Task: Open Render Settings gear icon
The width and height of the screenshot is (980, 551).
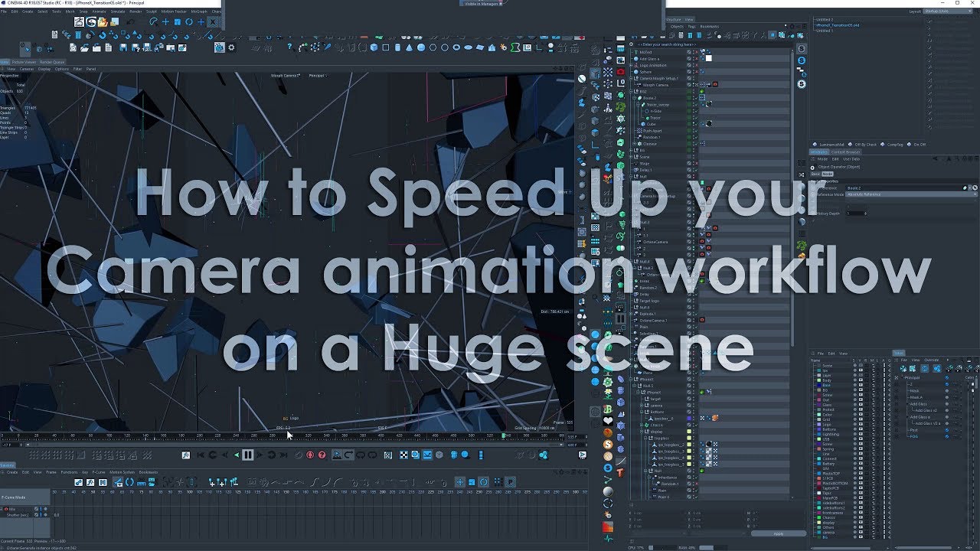Action: (231, 47)
